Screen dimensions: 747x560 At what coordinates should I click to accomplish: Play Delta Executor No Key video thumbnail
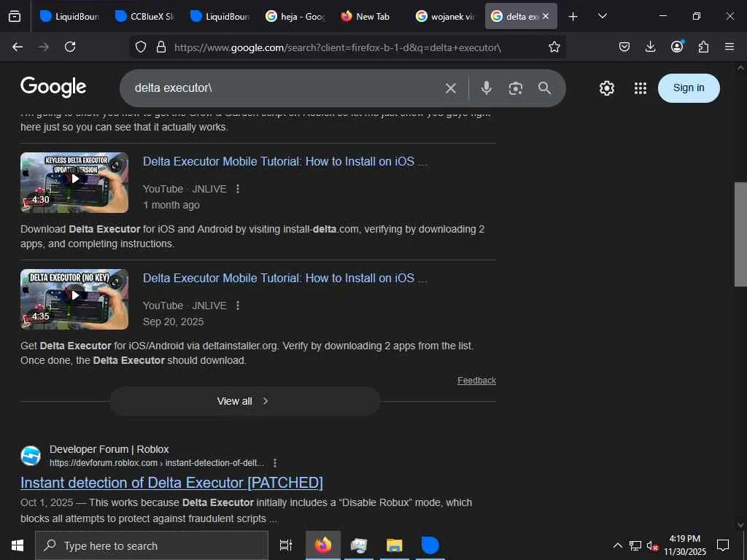point(74,299)
